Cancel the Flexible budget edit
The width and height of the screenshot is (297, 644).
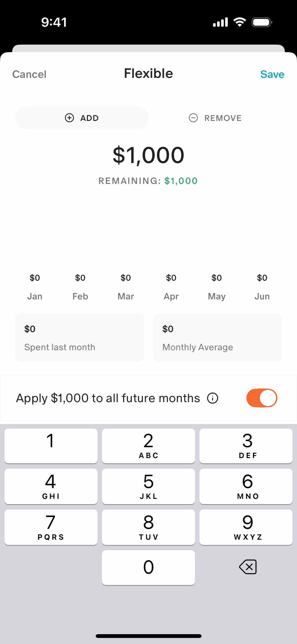(x=29, y=74)
